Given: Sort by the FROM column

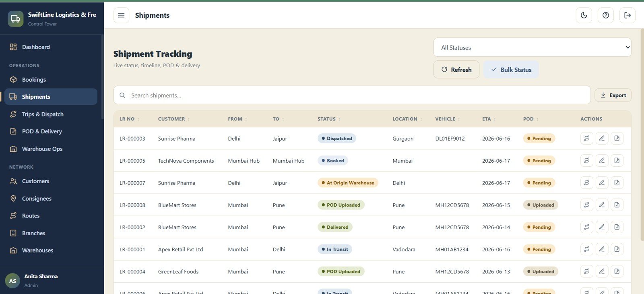Looking at the screenshot, I should 237,119.
